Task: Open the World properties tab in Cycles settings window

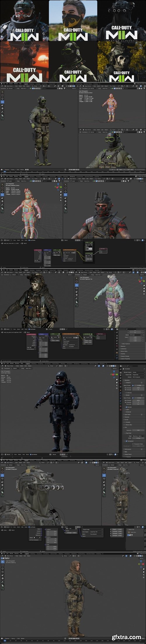Action: 121,383
